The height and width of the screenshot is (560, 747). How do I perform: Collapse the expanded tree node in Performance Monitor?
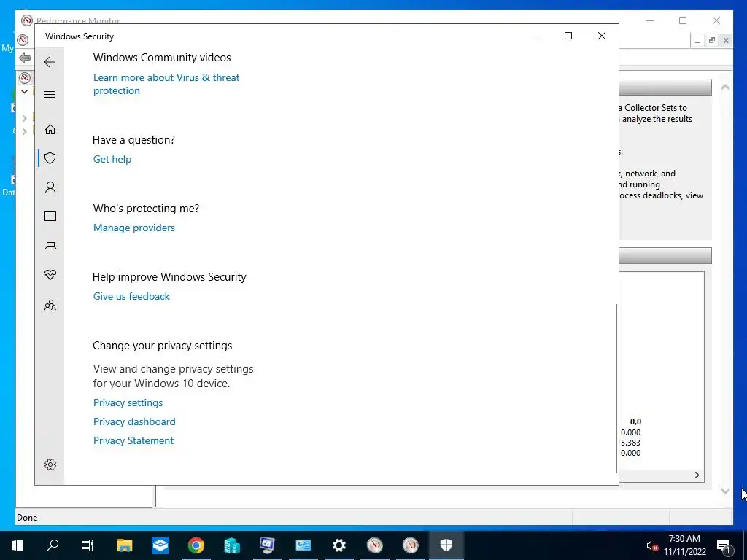(x=24, y=91)
